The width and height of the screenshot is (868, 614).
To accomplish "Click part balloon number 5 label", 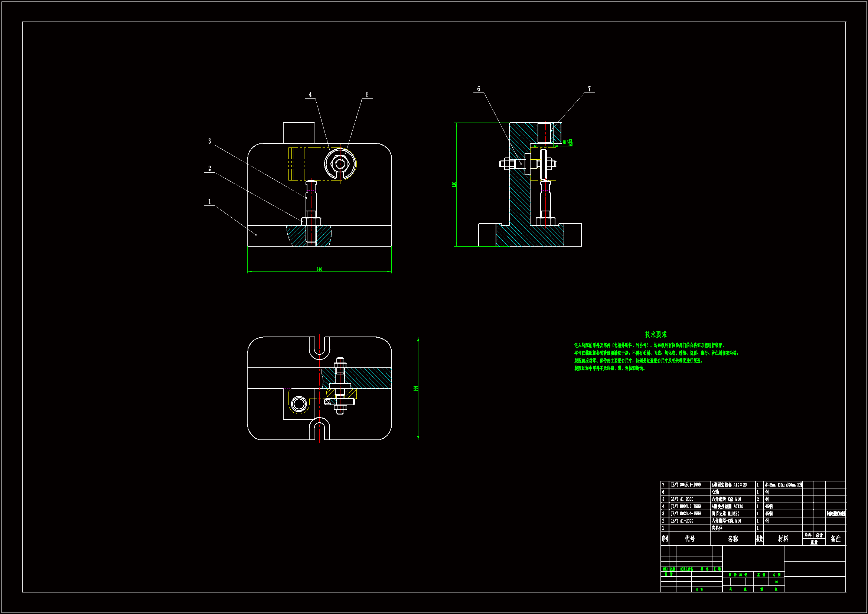I will point(367,95).
